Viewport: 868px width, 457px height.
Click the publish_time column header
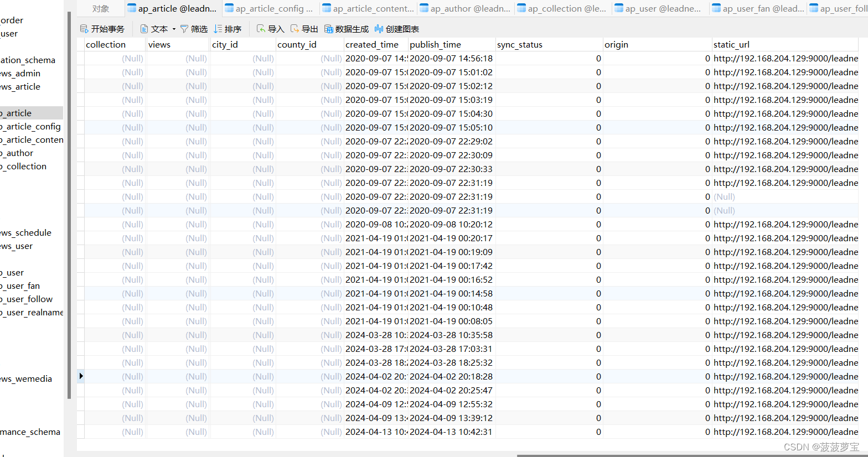tap(452, 44)
